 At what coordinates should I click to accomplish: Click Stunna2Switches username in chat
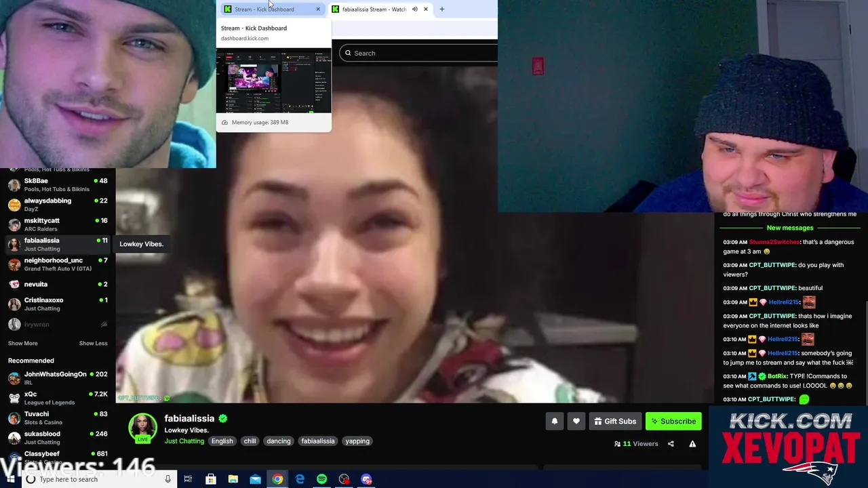coord(774,242)
